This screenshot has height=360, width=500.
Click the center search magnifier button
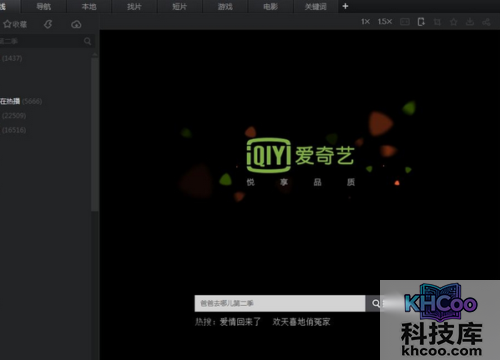click(376, 303)
